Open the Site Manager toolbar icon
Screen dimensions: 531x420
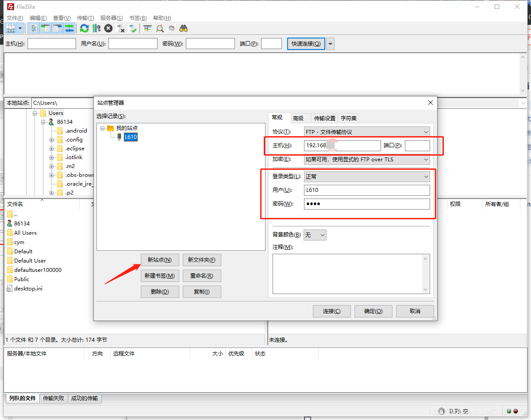point(11,28)
